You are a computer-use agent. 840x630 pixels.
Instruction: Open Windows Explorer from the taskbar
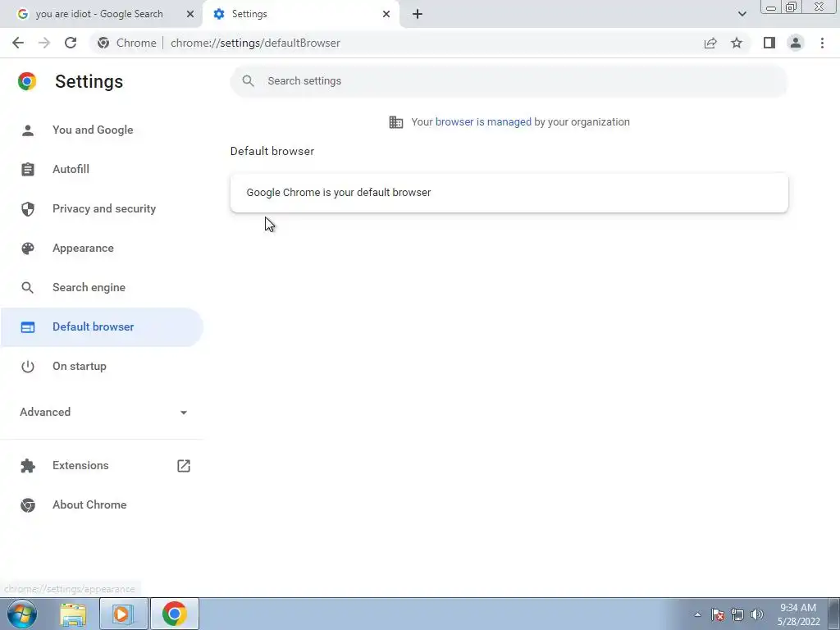[x=73, y=614]
